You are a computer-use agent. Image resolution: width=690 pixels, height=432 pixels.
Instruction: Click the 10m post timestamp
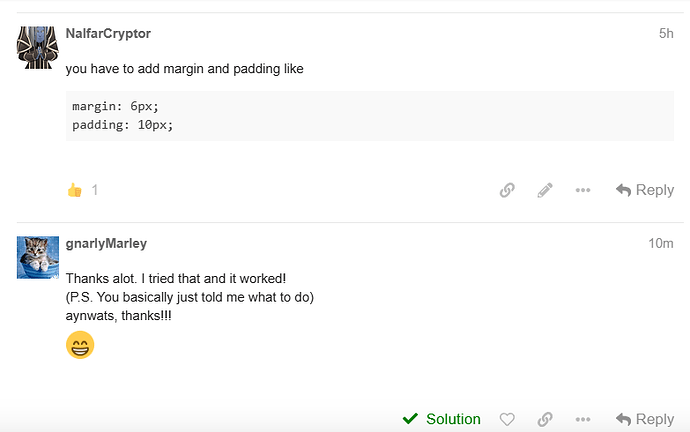tap(661, 244)
